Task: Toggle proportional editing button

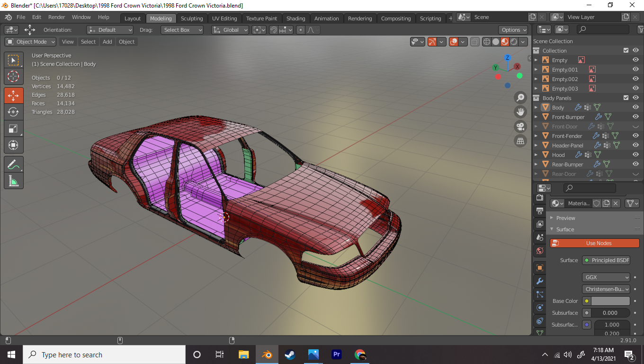Action: point(301,30)
